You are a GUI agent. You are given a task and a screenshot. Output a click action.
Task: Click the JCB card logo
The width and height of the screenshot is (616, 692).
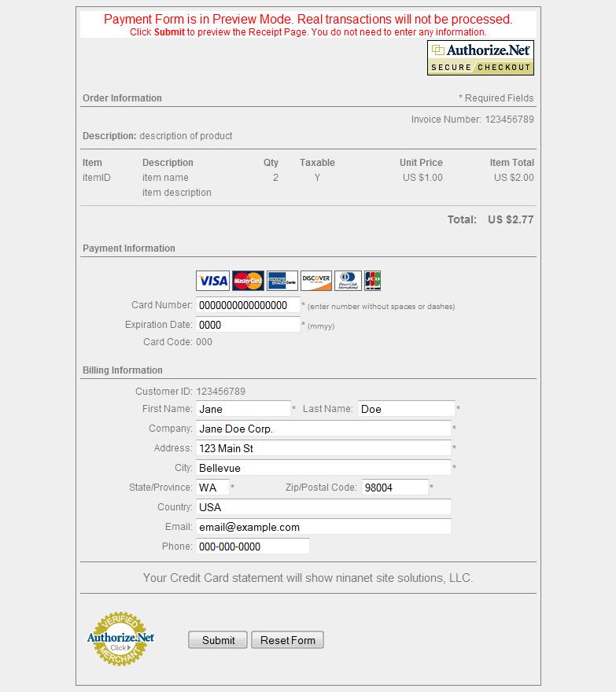(373, 281)
